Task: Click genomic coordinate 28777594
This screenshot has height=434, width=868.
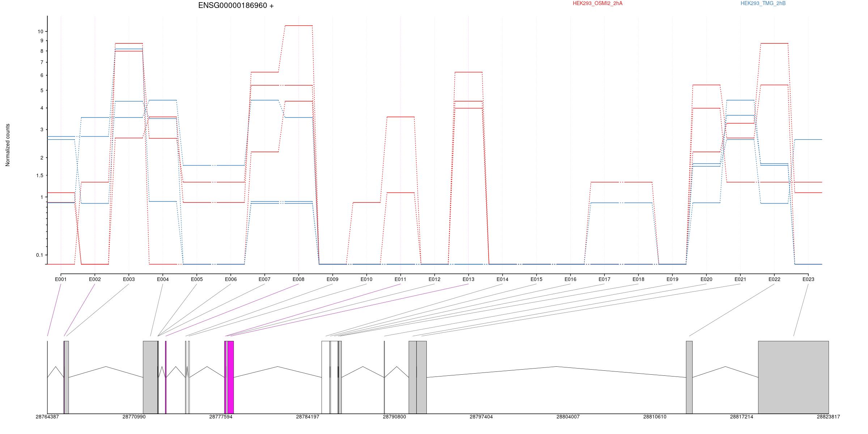Action: (x=221, y=417)
